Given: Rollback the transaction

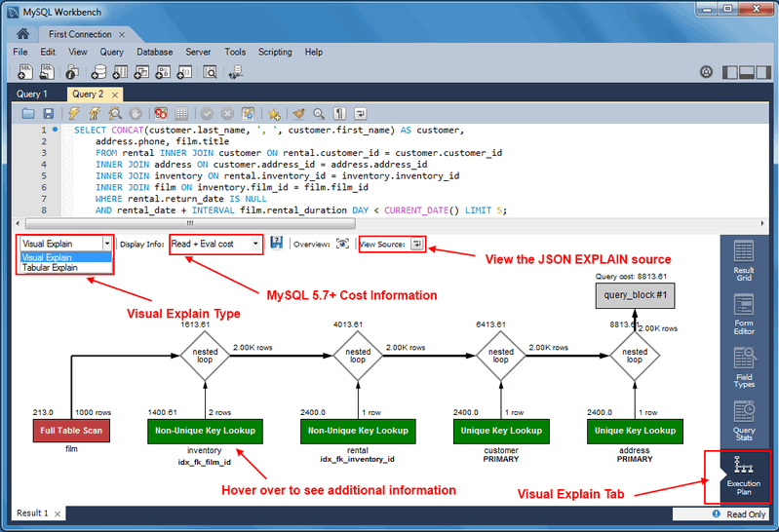Looking at the screenshot, I should tap(227, 114).
